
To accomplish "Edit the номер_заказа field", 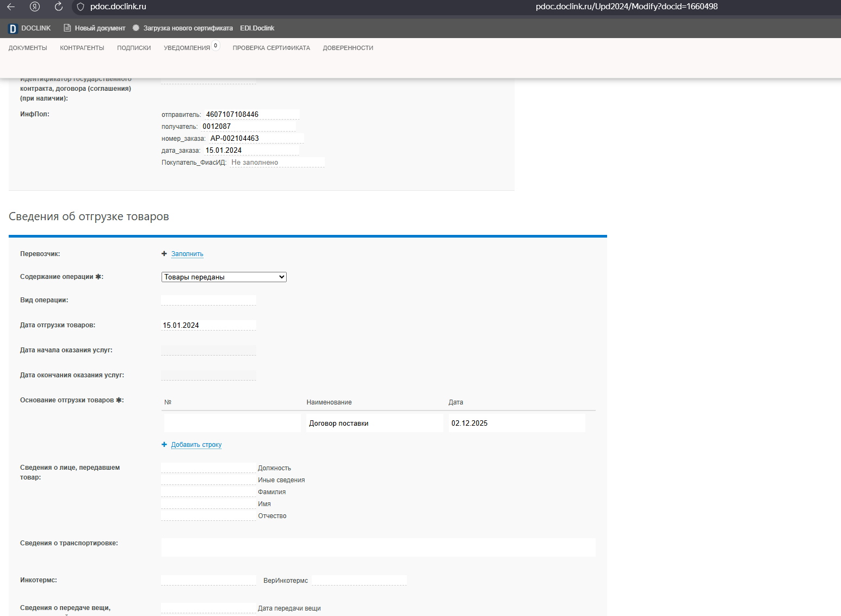I will click(x=256, y=138).
